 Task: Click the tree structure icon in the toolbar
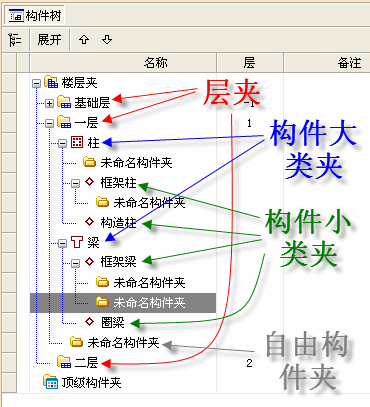pyautogui.click(x=14, y=40)
